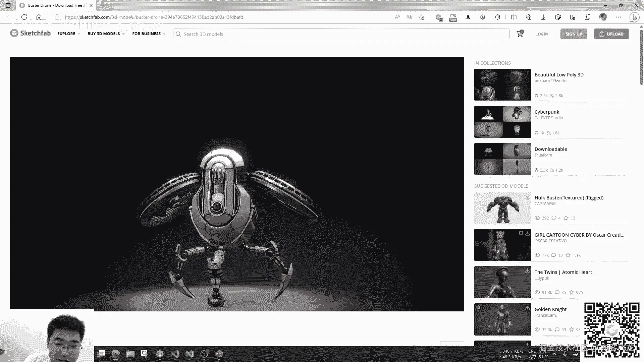Refresh the browser page

click(24, 17)
